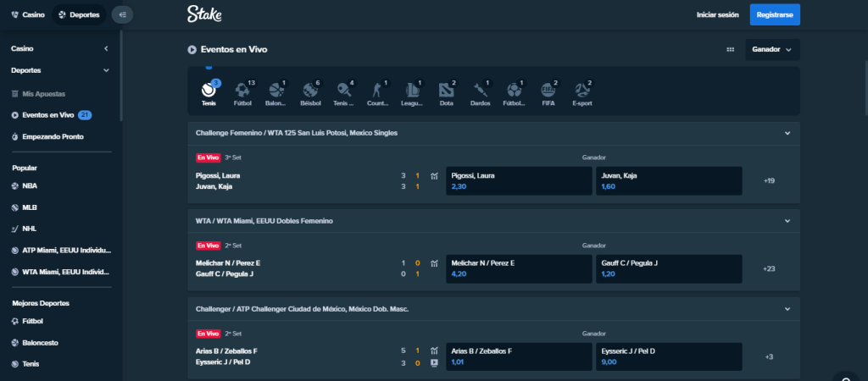
Task: Open NBA in Popular list
Action: 25,186
